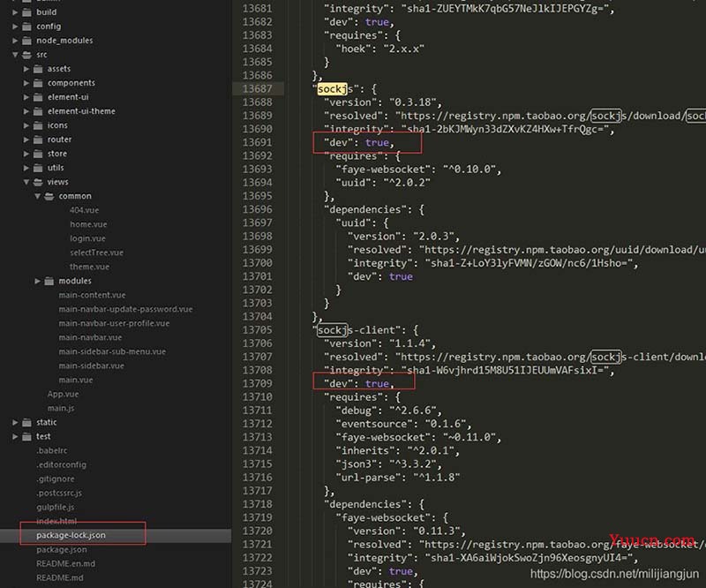Image resolution: width=706 pixels, height=588 pixels.
Task: Expand the assets folder arrow
Action: point(26,69)
